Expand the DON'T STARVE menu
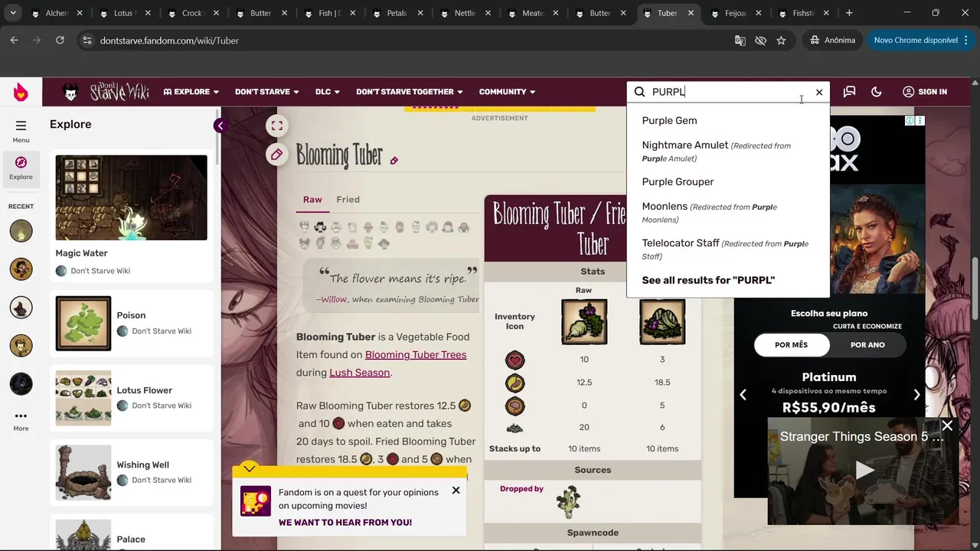This screenshot has height=551, width=980. tap(267, 92)
